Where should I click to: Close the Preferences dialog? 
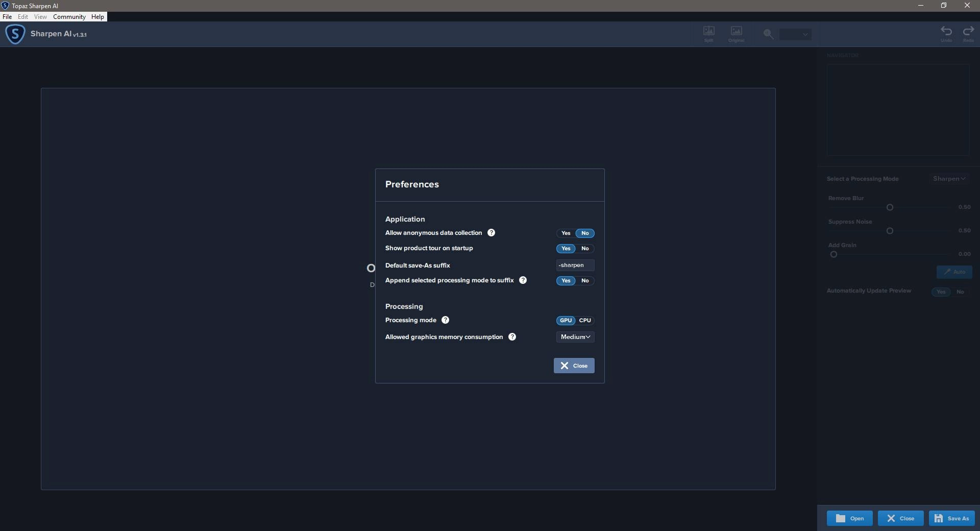(574, 366)
